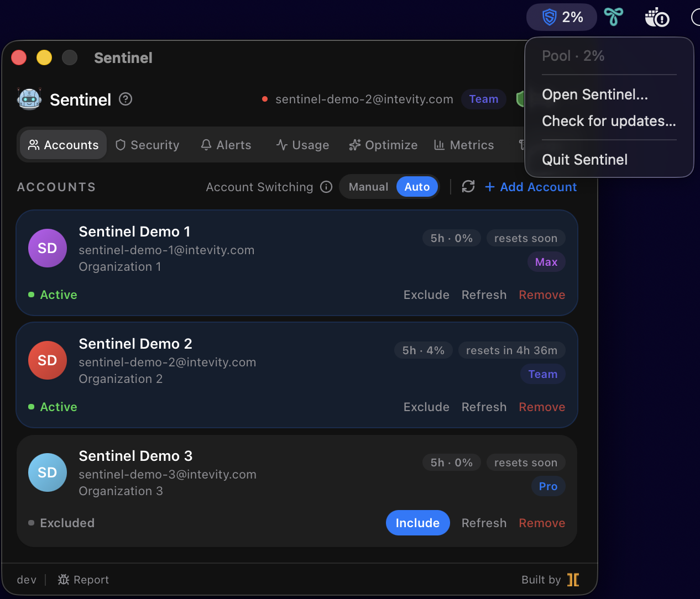The image size is (700, 599).
Task: Remove the Sentinel Demo 2 account
Action: pos(542,407)
